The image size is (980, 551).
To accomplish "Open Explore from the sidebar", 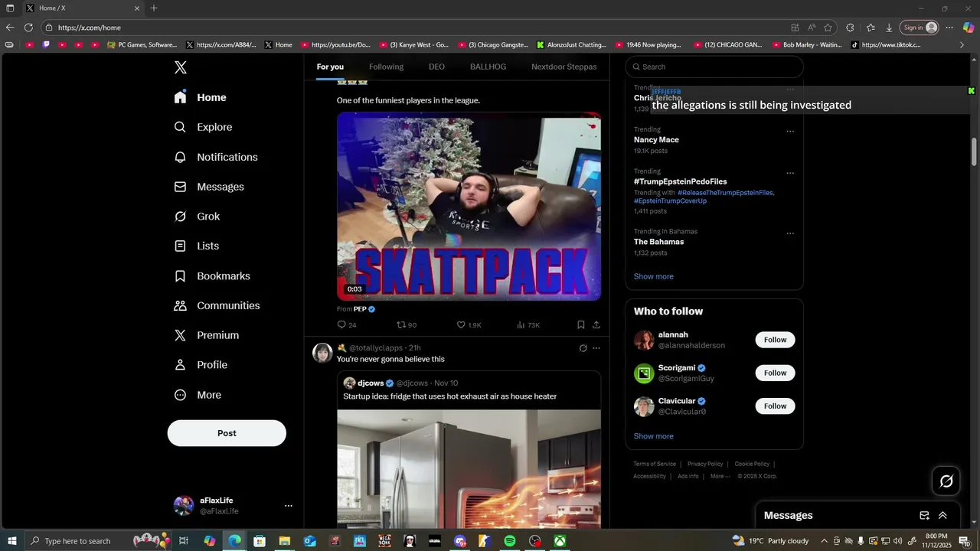I will tap(204, 127).
